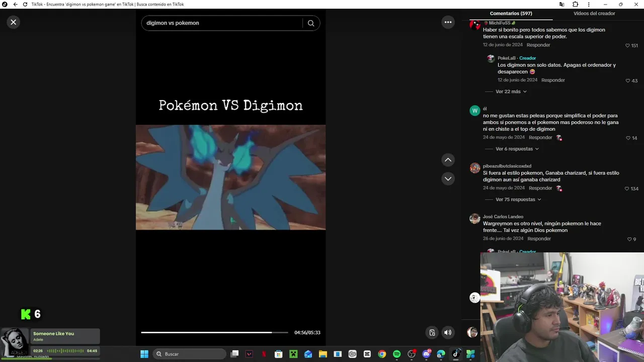Open Google Chrome from the taskbar
The image size is (644, 362).
[382, 354]
